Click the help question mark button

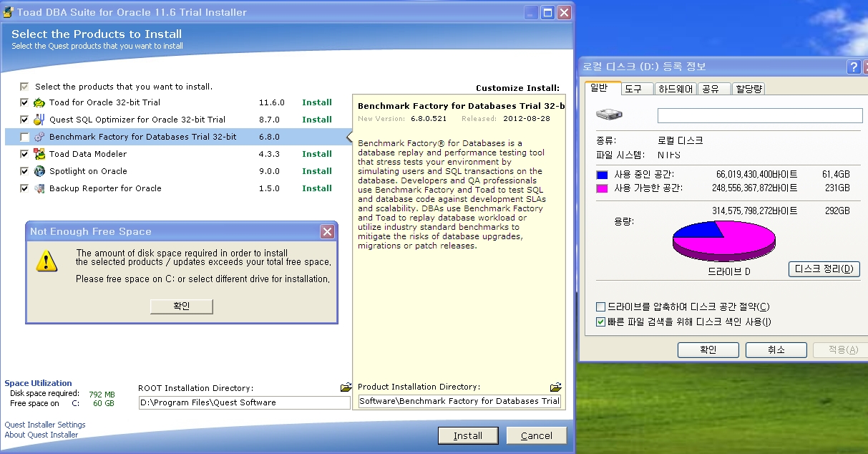[853, 67]
